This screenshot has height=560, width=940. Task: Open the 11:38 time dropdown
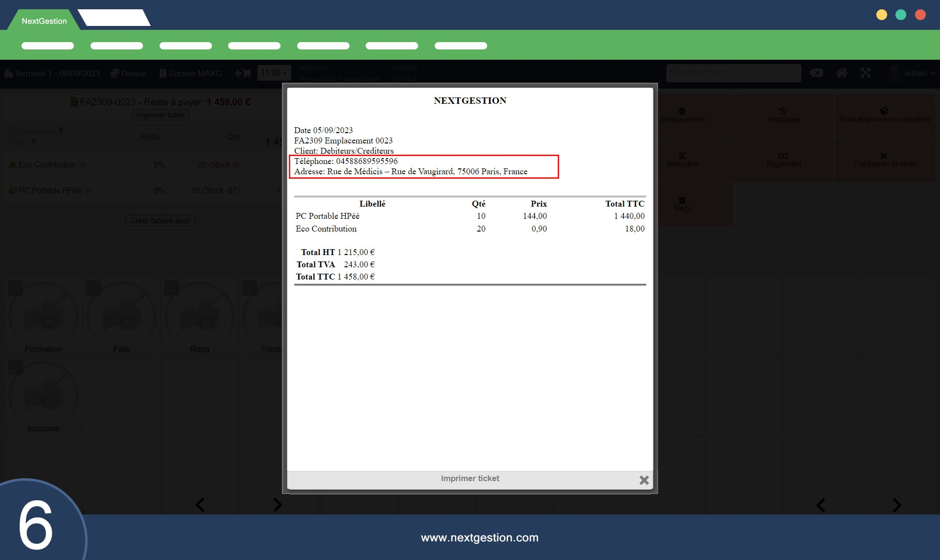point(274,73)
